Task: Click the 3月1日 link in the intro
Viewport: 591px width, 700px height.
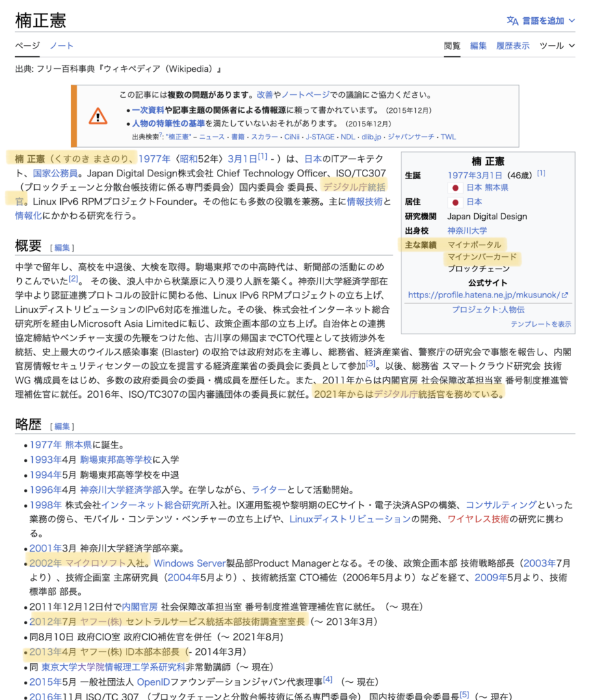Action: tap(242, 159)
